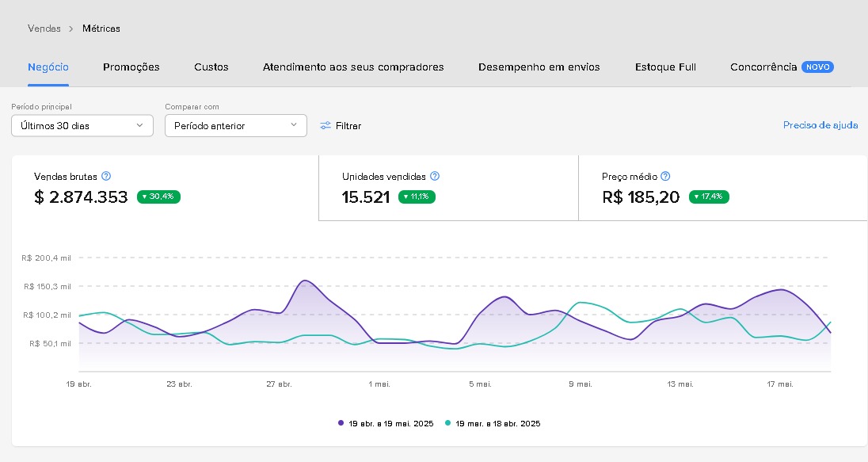Open the Últimos 30 dias period dropdown

point(82,125)
